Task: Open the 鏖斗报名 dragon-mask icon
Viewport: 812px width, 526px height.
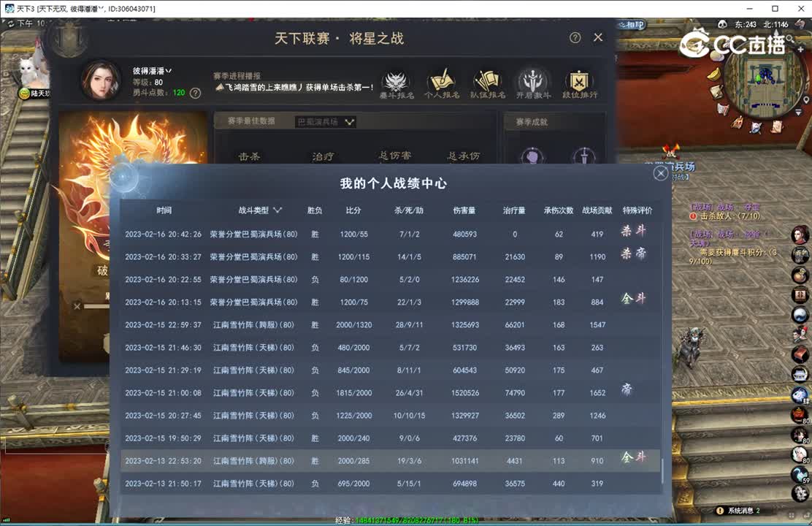Action: pos(397,83)
